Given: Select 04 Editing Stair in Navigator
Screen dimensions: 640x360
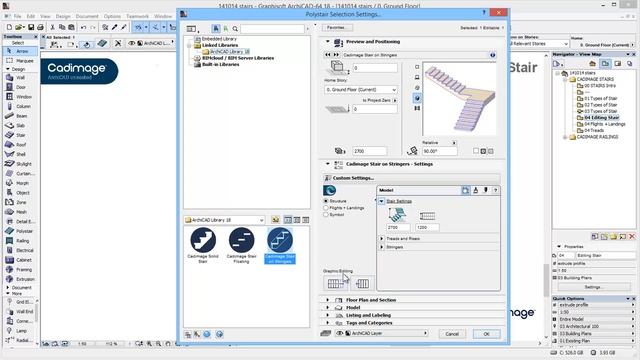Looking at the screenshot, I should click(601, 118).
